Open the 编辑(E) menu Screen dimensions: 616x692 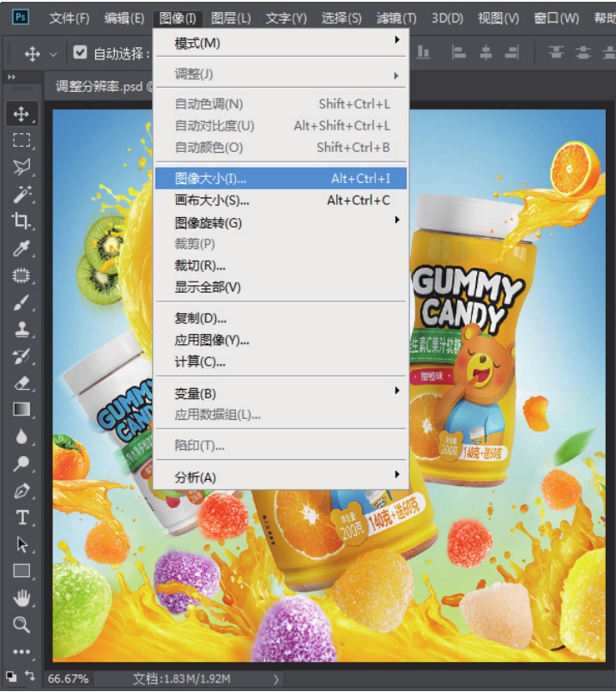tap(124, 18)
